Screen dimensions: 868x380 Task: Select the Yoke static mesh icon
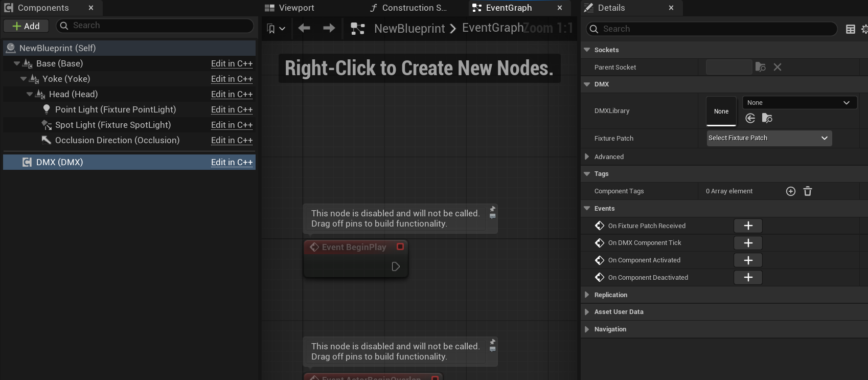(34, 79)
